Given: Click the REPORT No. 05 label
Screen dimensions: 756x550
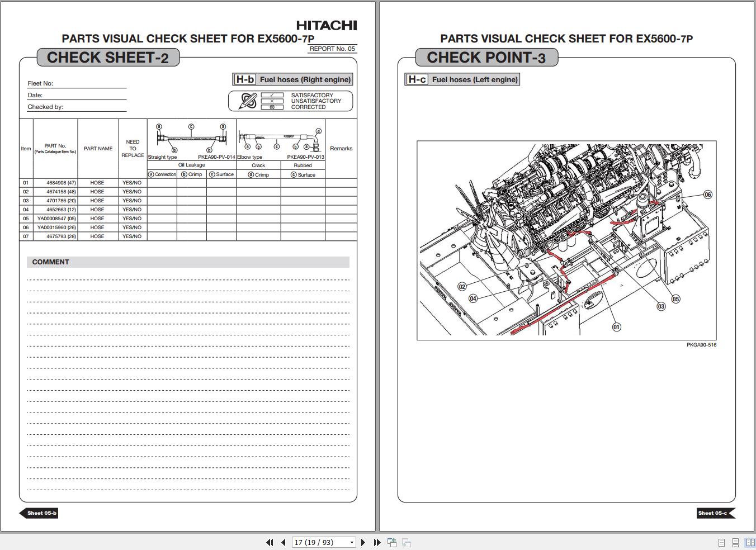Looking at the screenshot, I should (x=332, y=49).
